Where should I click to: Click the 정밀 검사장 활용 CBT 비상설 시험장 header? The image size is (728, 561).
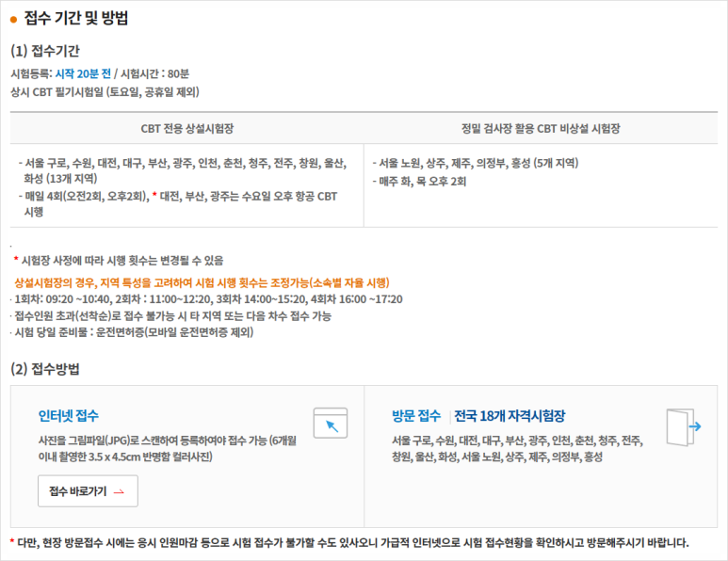(541, 129)
